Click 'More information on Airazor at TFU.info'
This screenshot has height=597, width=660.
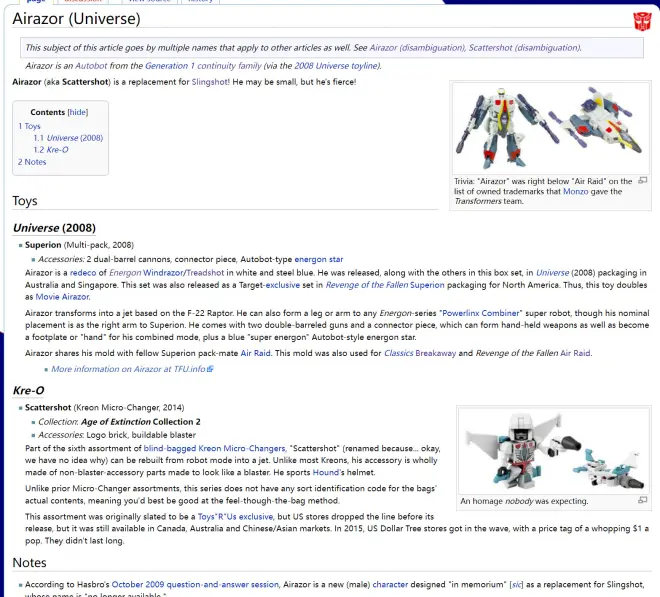tap(128, 369)
